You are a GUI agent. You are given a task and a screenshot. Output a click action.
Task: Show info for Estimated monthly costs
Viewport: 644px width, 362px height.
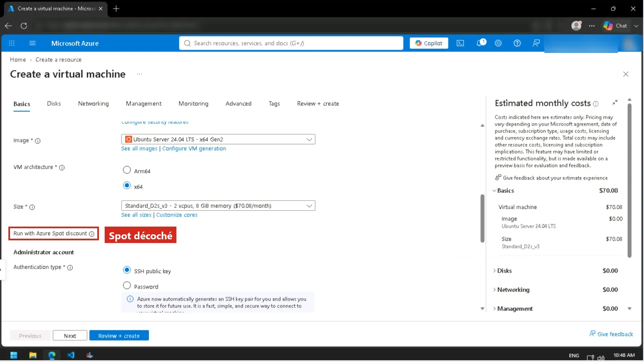[596, 104]
